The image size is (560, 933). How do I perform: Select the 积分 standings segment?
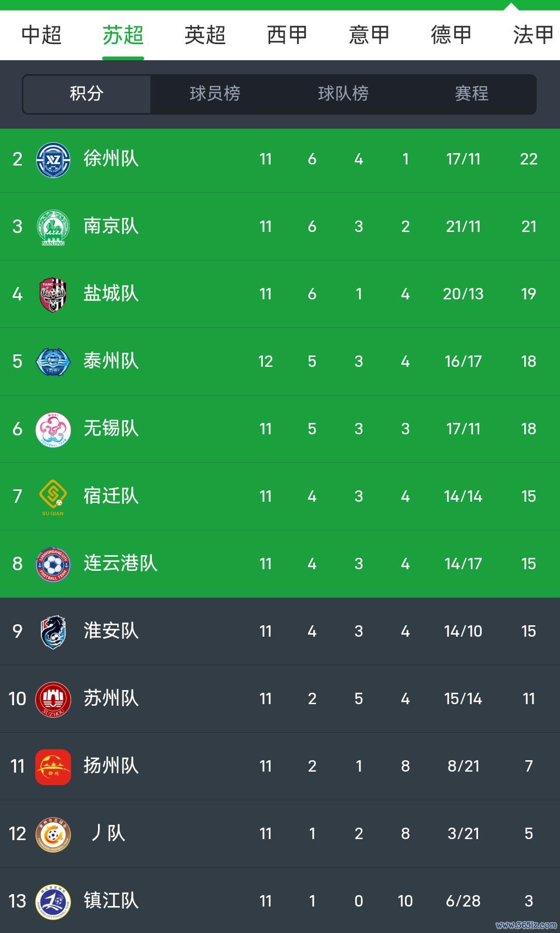tap(87, 94)
